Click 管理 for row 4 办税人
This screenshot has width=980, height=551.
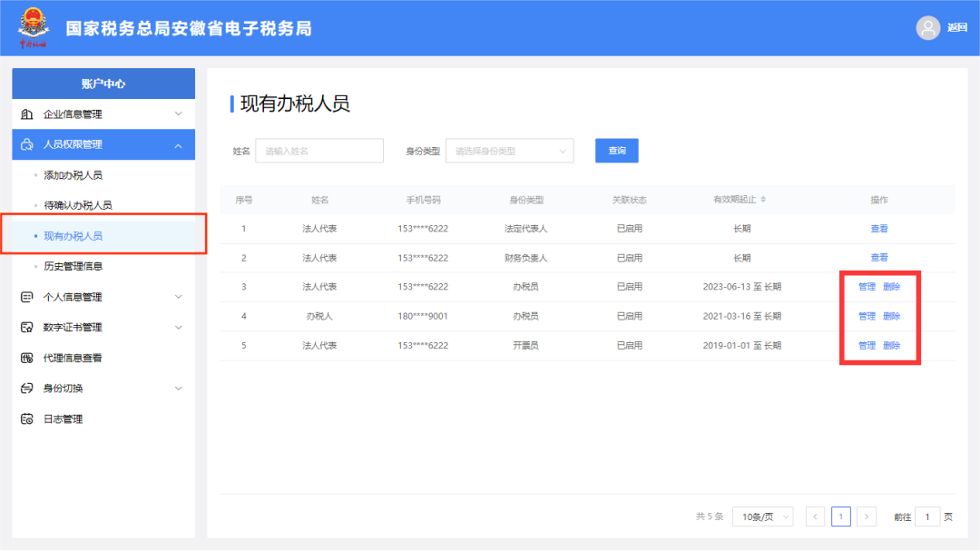pos(867,316)
